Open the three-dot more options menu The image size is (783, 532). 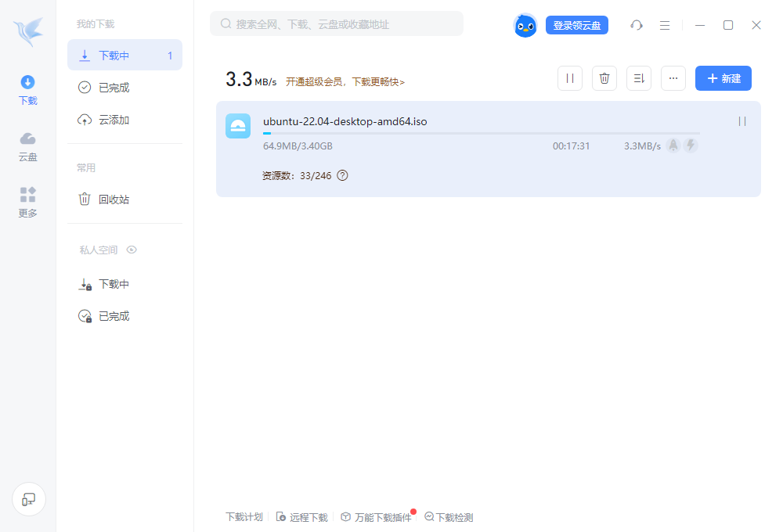coord(673,78)
